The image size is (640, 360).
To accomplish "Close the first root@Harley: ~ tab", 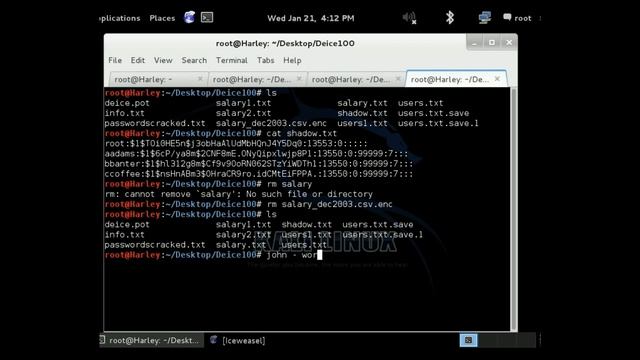I will (x=200, y=79).
